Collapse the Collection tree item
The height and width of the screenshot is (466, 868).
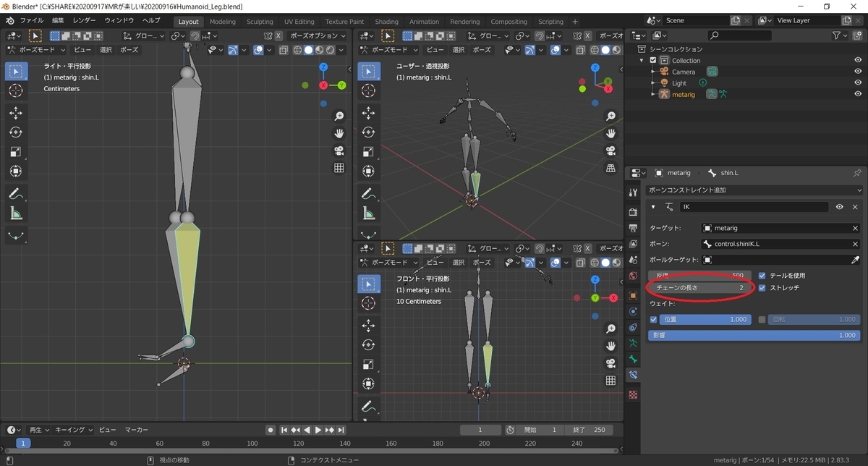[642, 61]
